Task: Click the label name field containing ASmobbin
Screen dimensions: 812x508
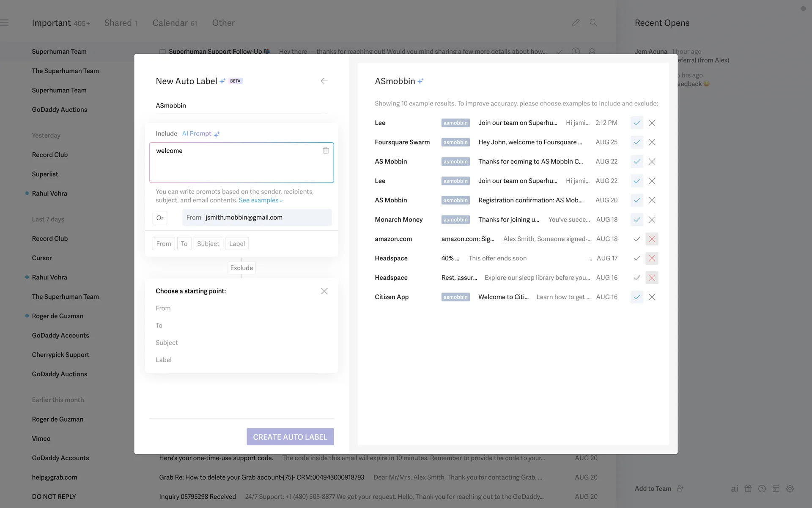Action: tap(241, 105)
